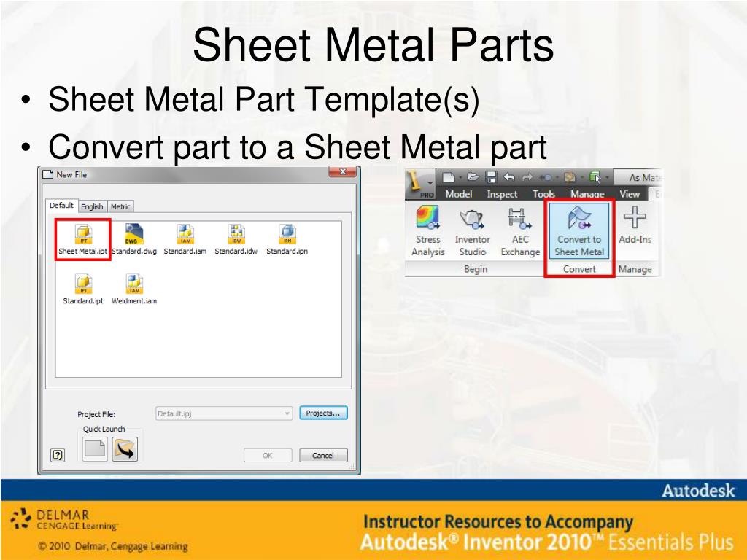Click the projects/update icon in quick access toolbar

[x=570, y=178]
